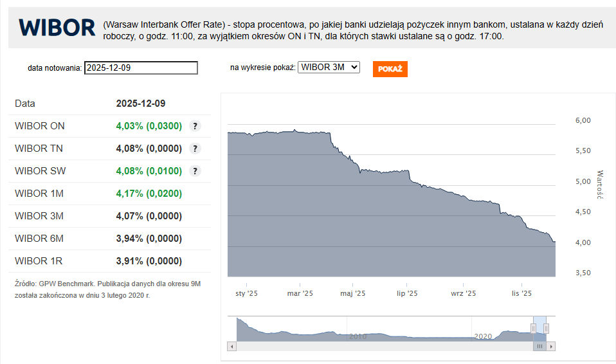Click the chart navigator right scroll arrow
This screenshot has width=616, height=364.
[x=552, y=346]
